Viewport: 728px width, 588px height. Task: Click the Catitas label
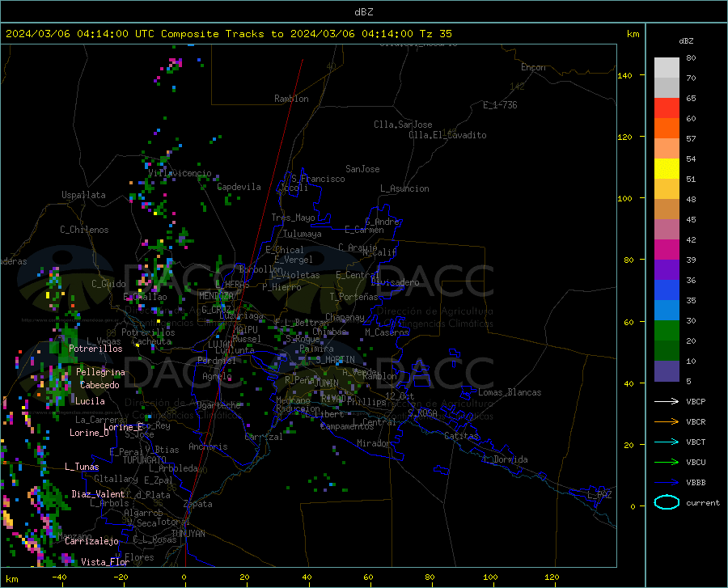pyautogui.click(x=462, y=436)
